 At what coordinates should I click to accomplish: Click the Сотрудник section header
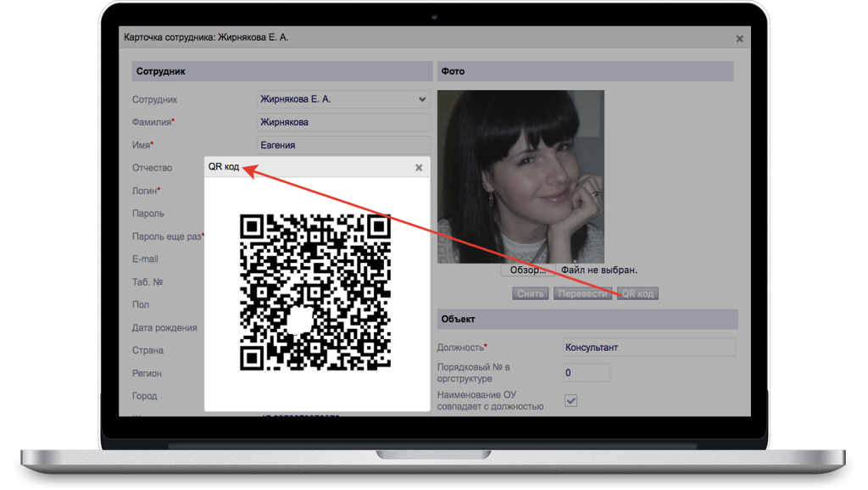pyautogui.click(x=281, y=71)
